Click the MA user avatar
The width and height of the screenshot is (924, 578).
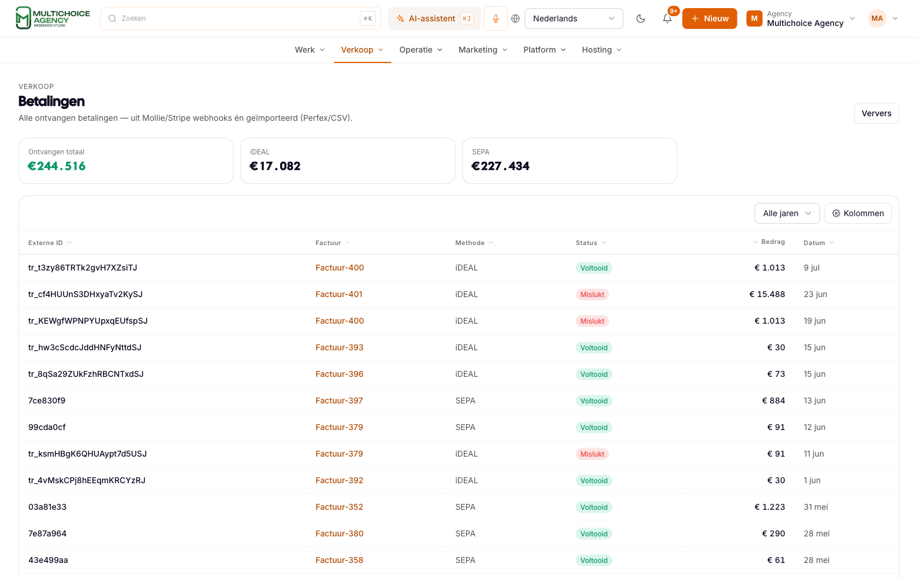[877, 18]
